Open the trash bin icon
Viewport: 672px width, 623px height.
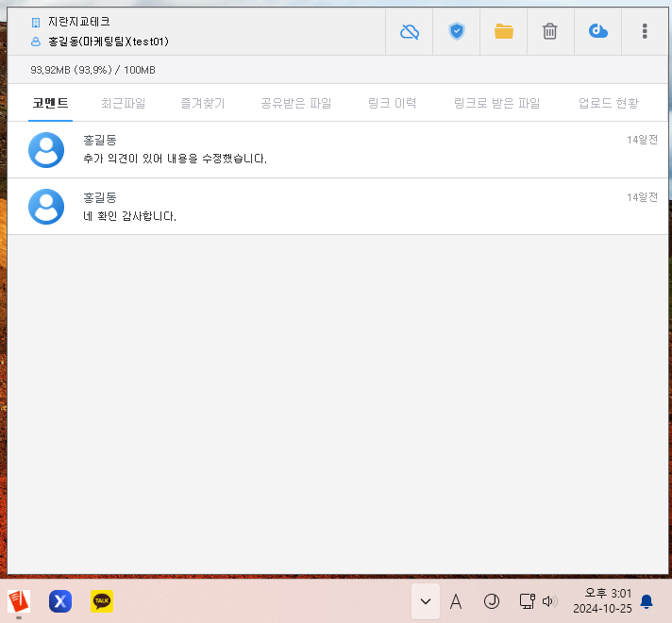point(550,31)
